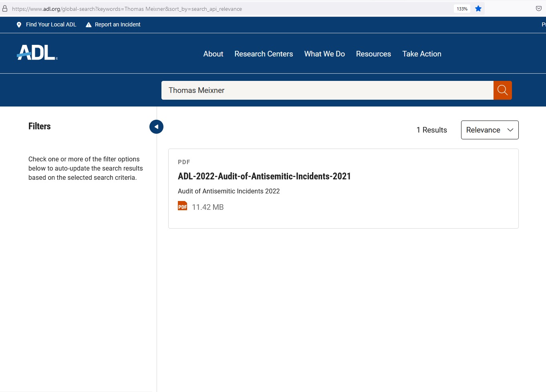Go to homepage via ADL logo
This screenshot has width=546, height=392.
pyautogui.click(x=37, y=53)
